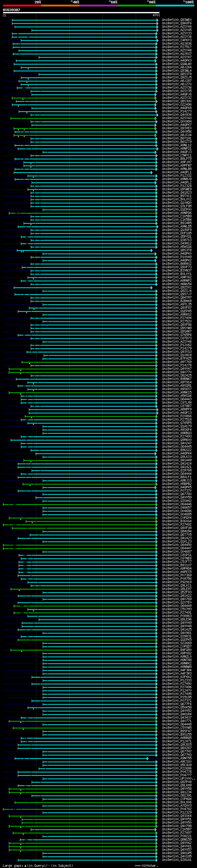Viewport: 197px width, 868px height.
Task: Select the UniRef100_Q3SA42 hit label
Action: coord(177,501)
